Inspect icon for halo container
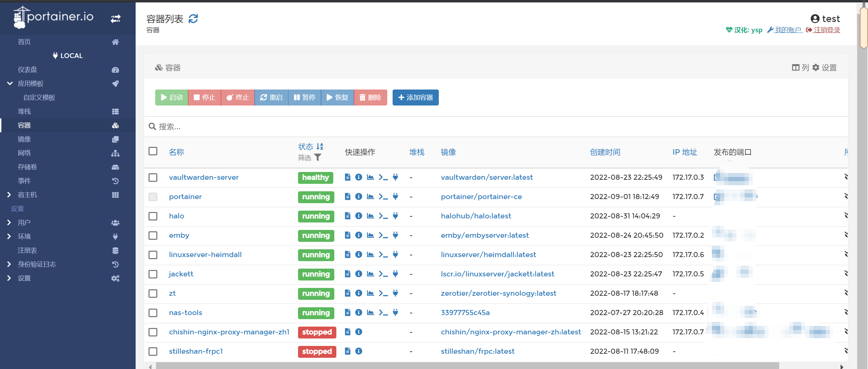 pos(358,216)
